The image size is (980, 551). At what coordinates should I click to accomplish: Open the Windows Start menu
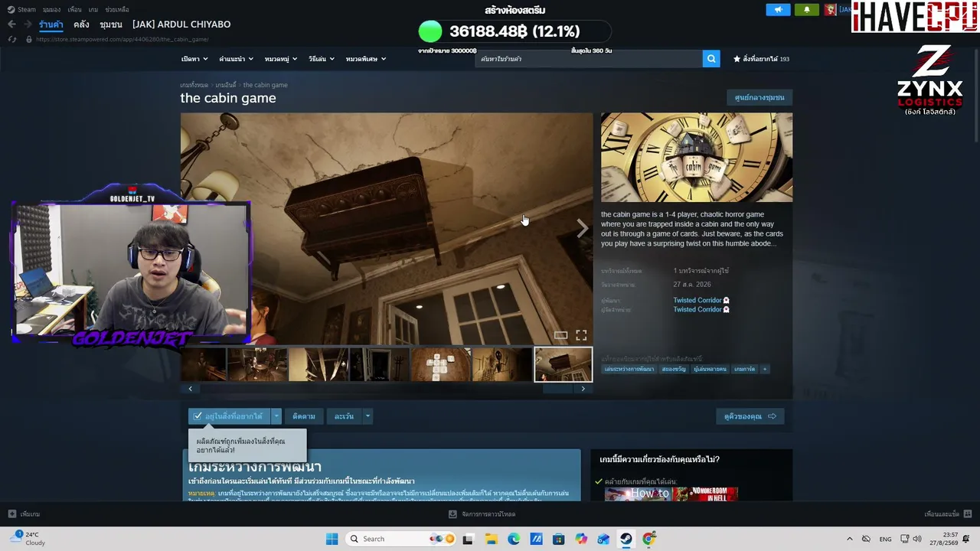332,539
